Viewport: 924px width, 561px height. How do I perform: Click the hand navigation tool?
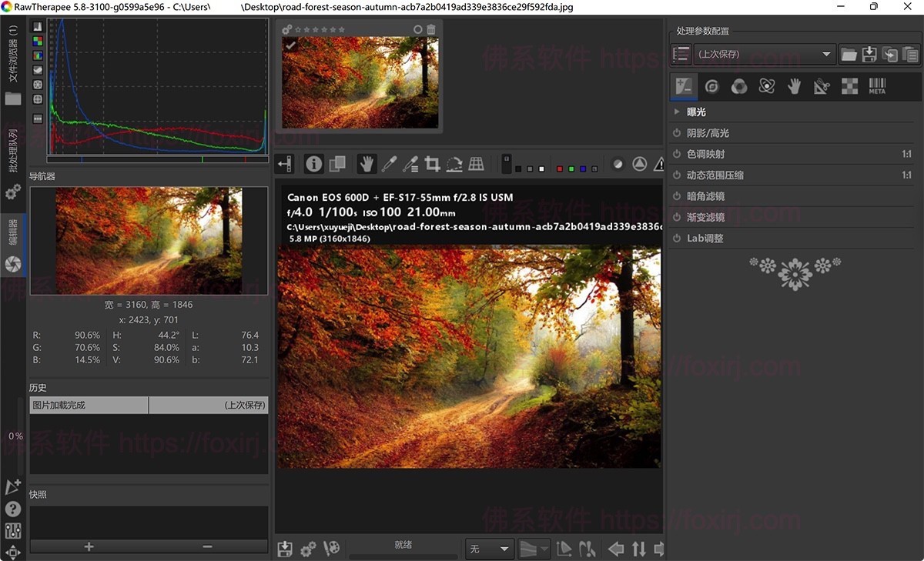tap(367, 163)
